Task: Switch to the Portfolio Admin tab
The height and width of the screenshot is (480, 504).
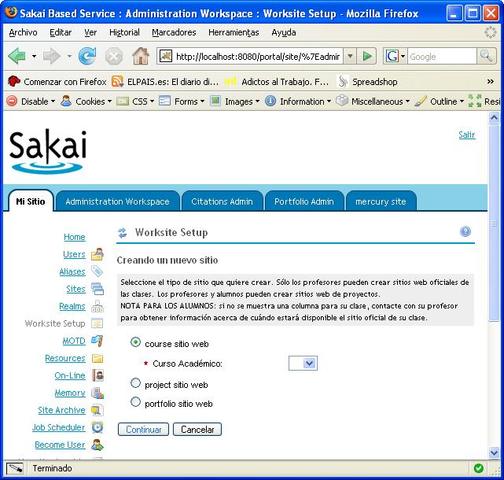Action: pyautogui.click(x=304, y=201)
